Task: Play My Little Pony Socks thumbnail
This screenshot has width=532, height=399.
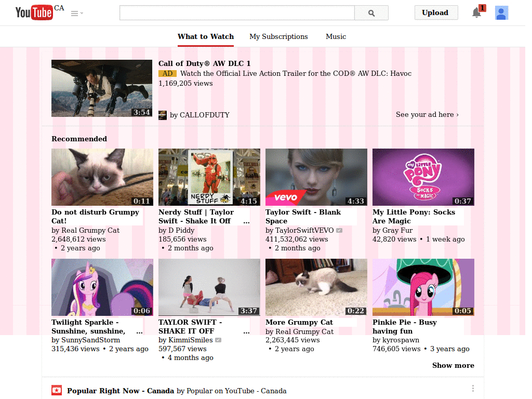Action: tap(423, 177)
